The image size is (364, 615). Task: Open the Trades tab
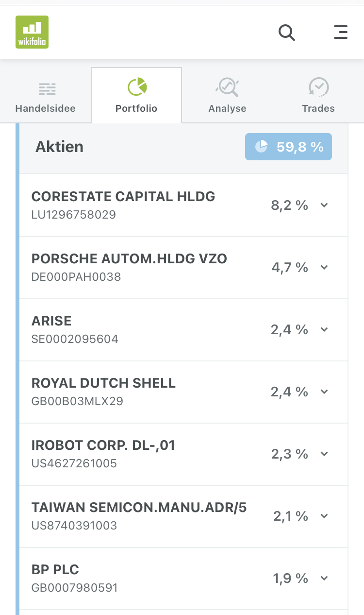[x=318, y=95]
